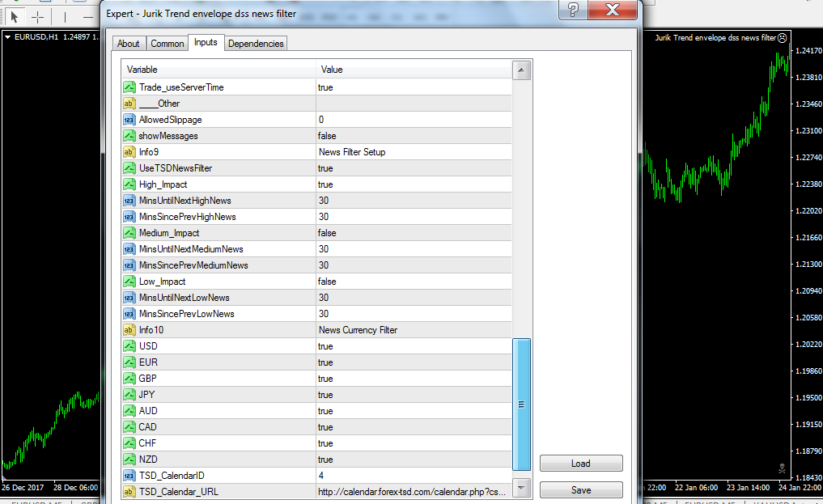Click the Value column header

[414, 70]
